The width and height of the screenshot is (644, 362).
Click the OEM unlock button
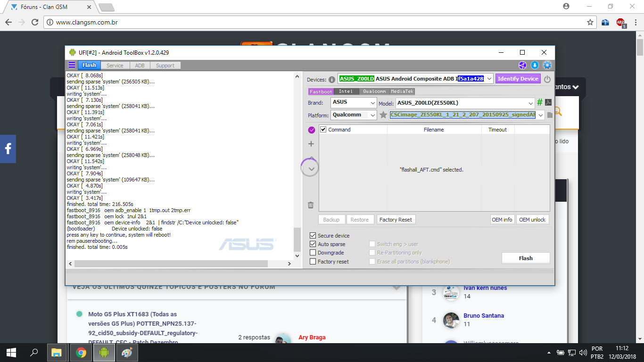tap(532, 220)
